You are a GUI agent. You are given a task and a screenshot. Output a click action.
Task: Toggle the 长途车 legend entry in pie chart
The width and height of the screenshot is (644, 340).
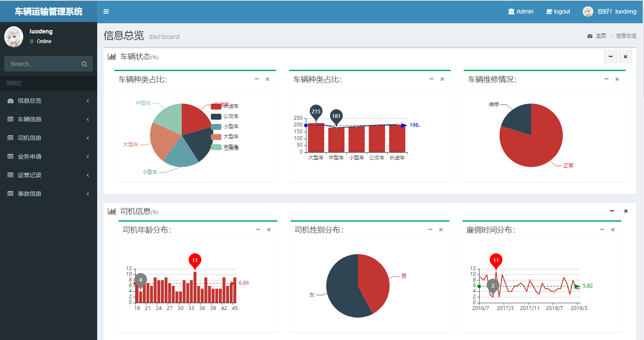tap(225, 106)
